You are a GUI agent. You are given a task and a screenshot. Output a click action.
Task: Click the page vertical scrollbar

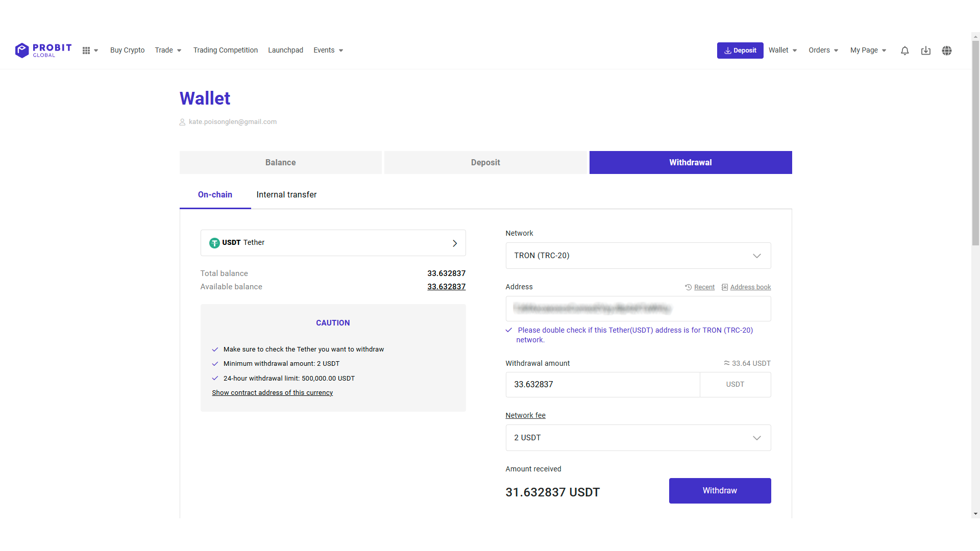pyautogui.click(x=975, y=143)
